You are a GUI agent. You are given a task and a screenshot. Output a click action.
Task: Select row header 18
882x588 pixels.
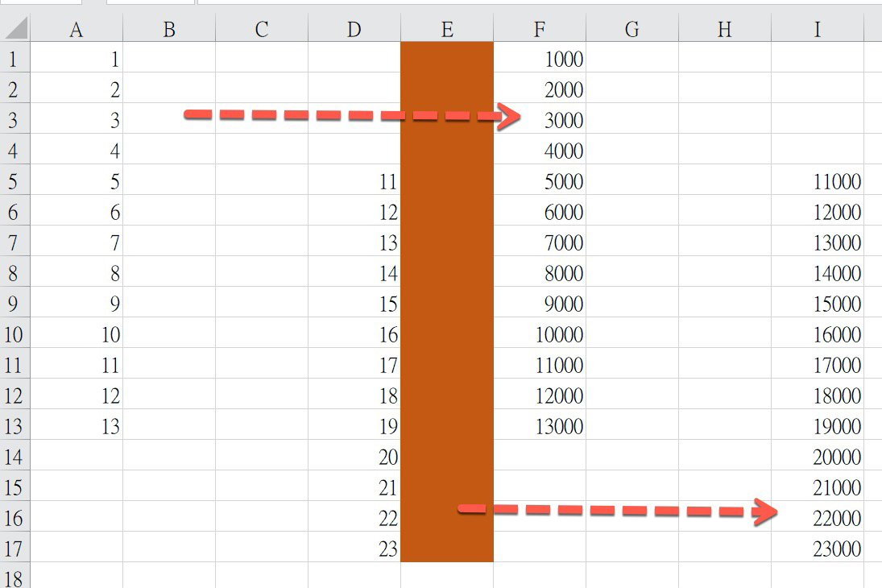tap(13, 577)
